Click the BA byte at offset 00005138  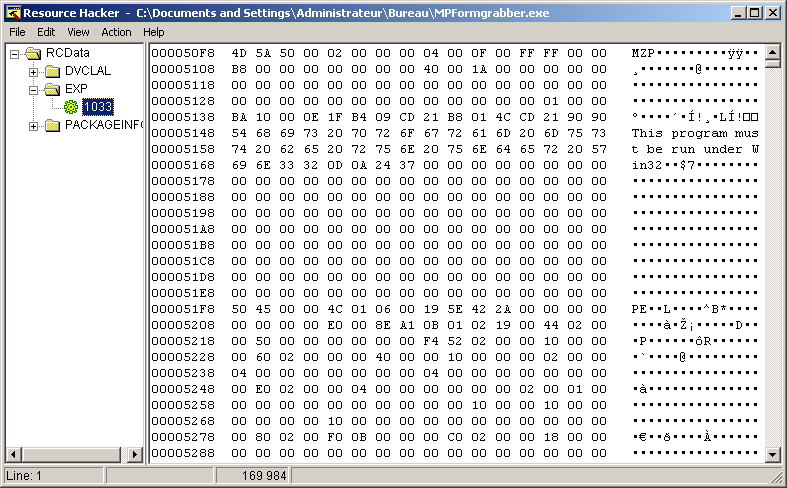coord(239,117)
